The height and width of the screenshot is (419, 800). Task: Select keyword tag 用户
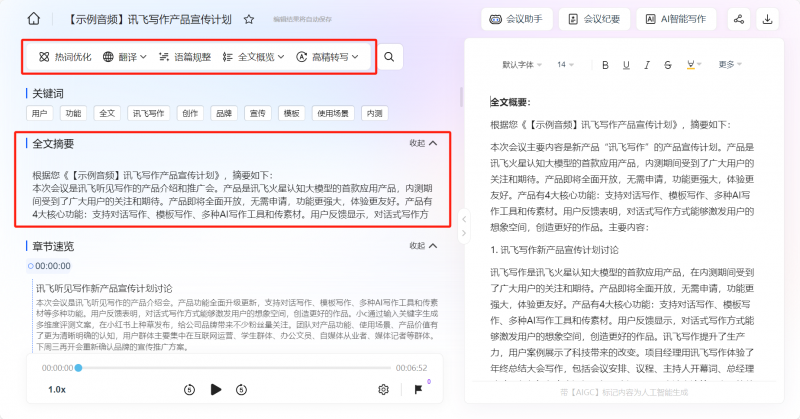(x=39, y=113)
